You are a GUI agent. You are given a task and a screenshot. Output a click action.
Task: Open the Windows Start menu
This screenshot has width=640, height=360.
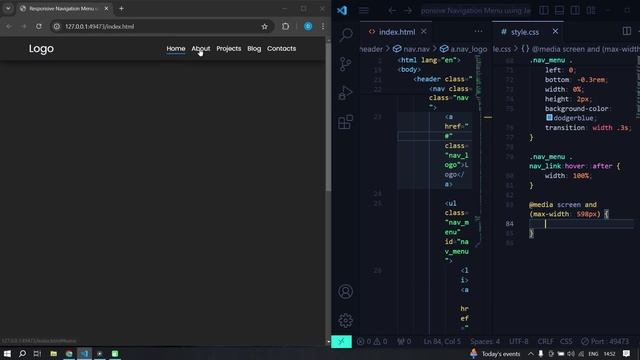(x=7, y=353)
